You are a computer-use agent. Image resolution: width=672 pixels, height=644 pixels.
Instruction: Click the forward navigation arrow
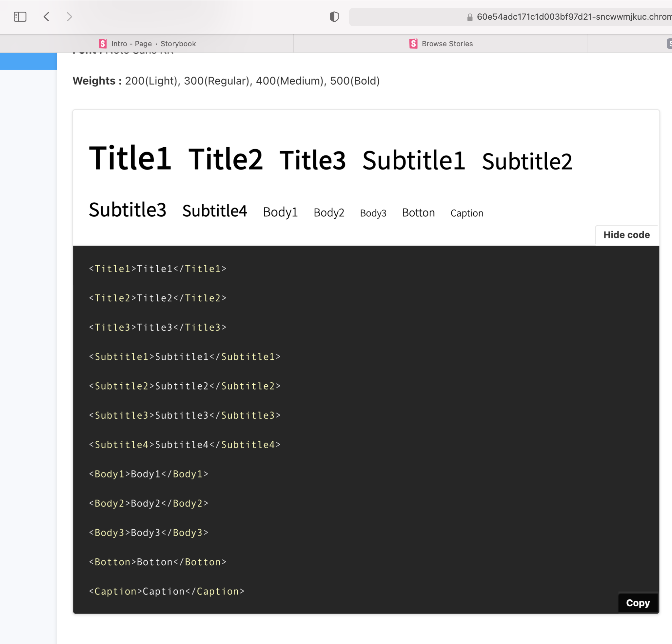pos(69,16)
